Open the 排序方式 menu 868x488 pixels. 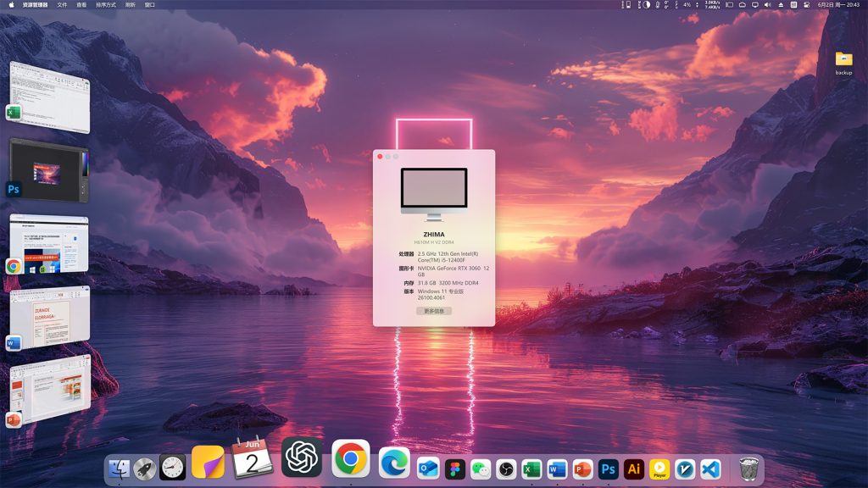tap(106, 5)
